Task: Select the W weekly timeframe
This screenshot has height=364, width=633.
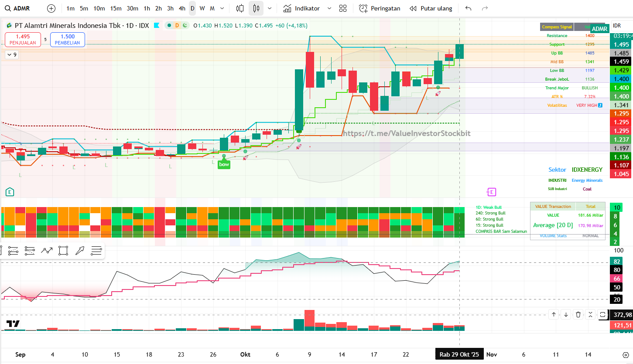Action: (x=202, y=8)
